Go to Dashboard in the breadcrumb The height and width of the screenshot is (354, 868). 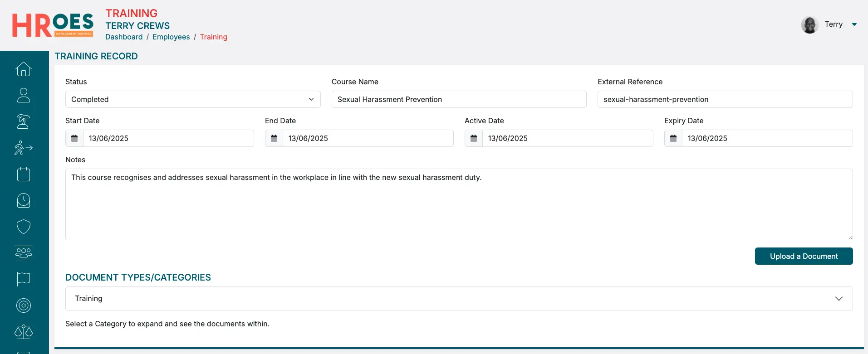[x=124, y=37]
